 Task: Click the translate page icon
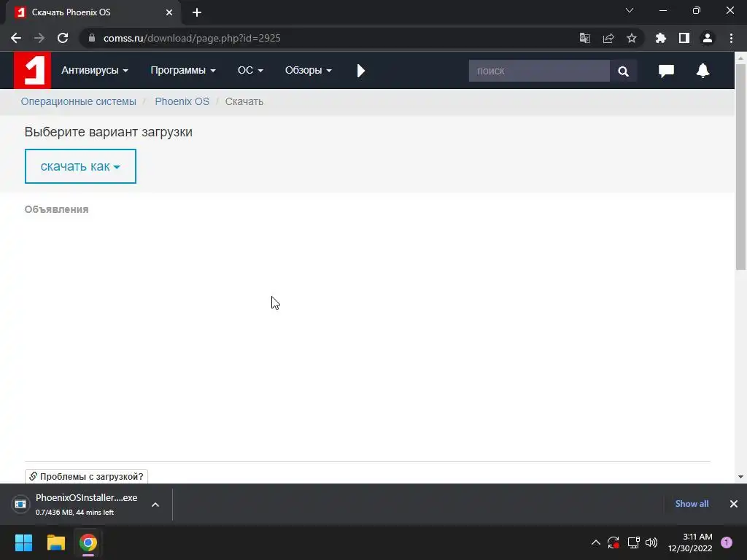click(584, 38)
